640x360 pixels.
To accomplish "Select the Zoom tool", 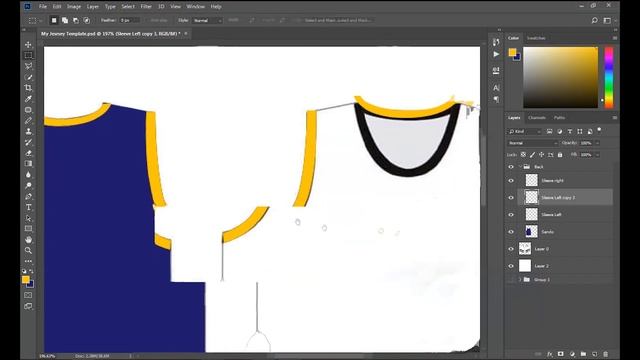I will point(28,250).
